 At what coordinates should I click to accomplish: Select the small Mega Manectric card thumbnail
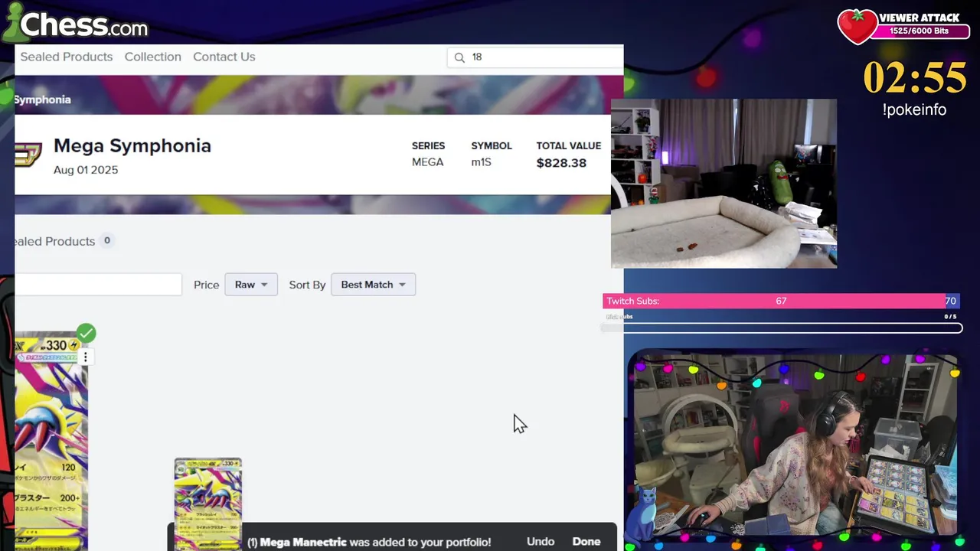[x=208, y=504]
